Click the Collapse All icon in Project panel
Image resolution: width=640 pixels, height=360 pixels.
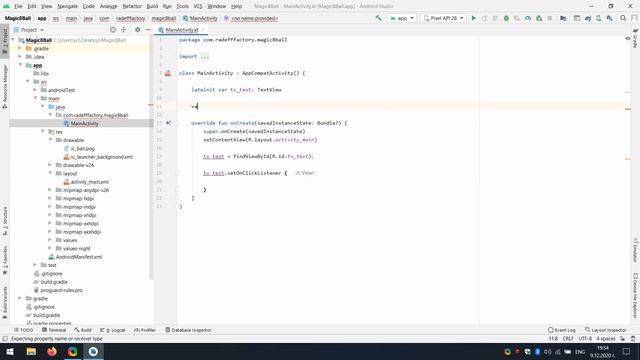point(124,30)
